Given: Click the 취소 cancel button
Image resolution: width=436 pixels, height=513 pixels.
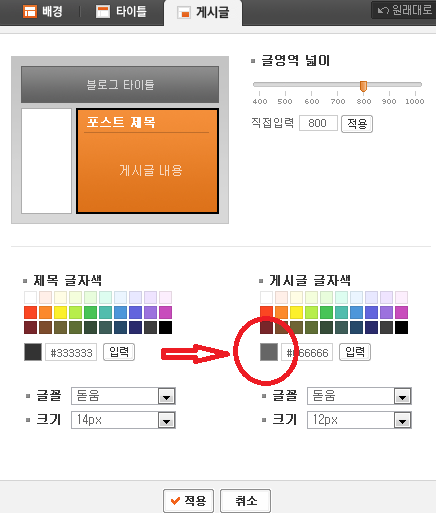Looking at the screenshot, I should 246,500.
